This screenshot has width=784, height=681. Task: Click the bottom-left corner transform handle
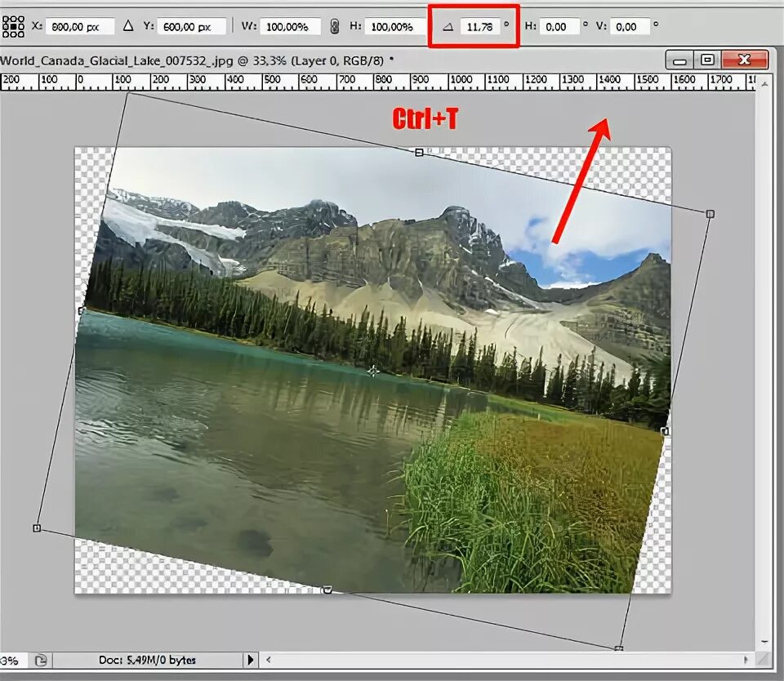click(x=37, y=528)
